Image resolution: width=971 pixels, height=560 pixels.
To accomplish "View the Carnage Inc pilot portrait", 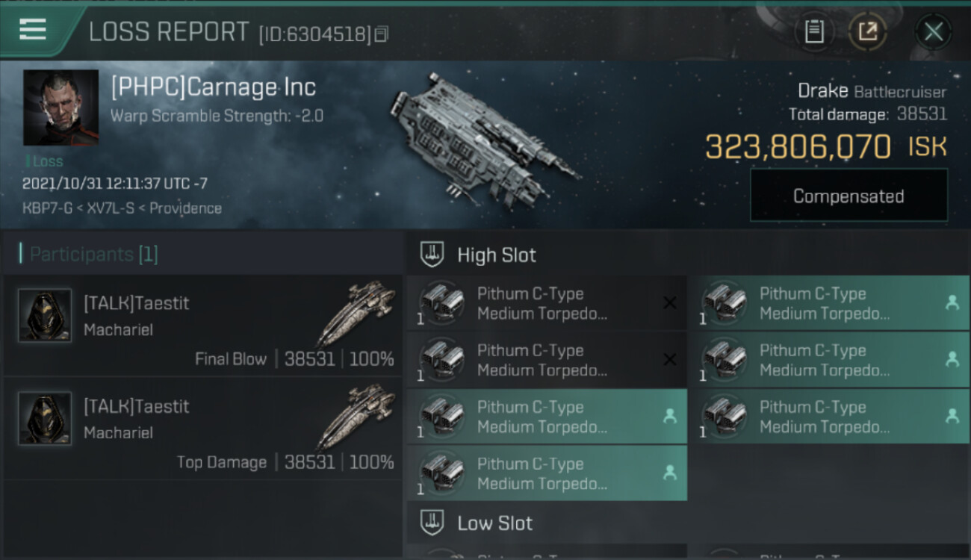I will click(61, 108).
